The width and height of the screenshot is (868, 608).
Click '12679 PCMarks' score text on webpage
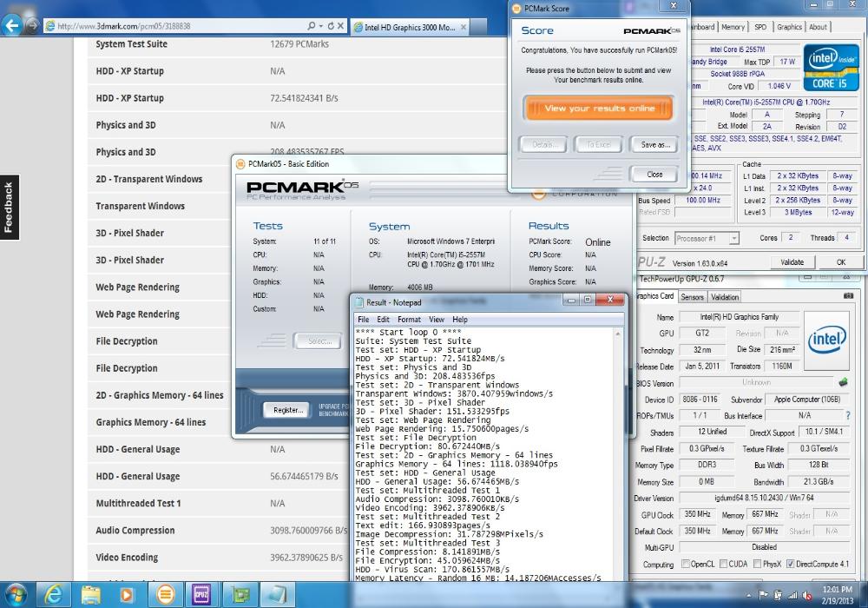point(299,43)
